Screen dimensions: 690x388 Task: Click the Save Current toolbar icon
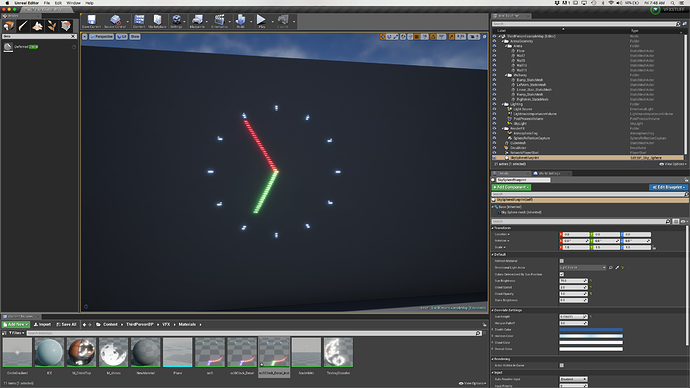click(x=92, y=21)
